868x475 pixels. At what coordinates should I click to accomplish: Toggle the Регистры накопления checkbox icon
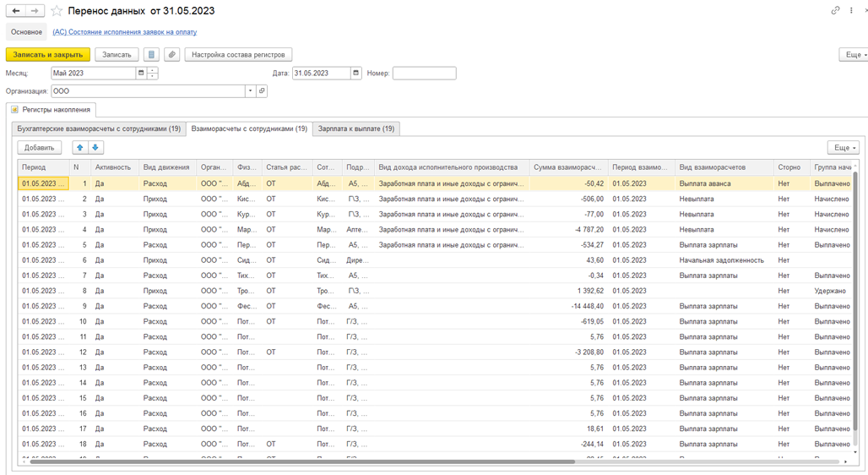[14, 109]
